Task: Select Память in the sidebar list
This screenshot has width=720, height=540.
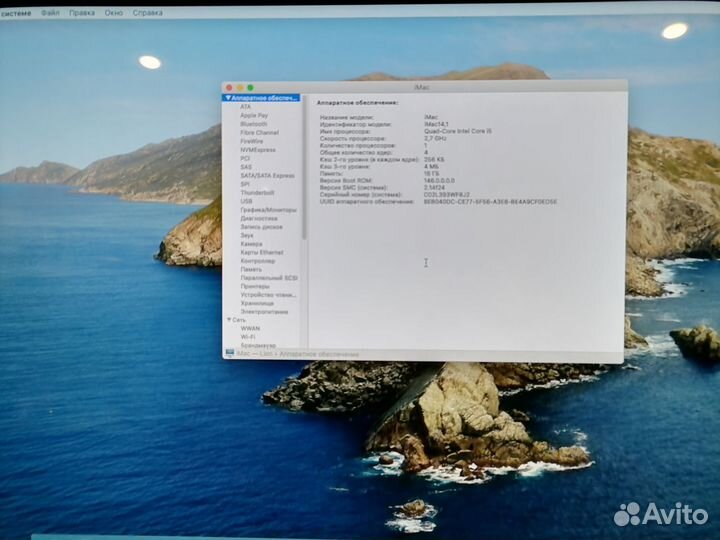Action: 251,270
